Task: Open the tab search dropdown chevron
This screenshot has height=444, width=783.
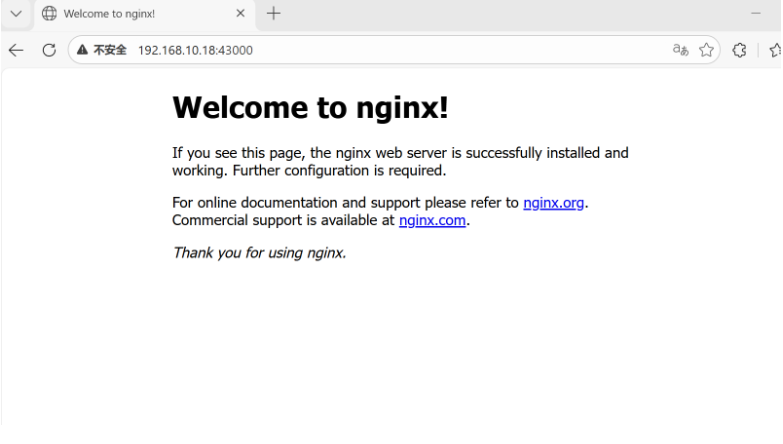Action: (16, 14)
